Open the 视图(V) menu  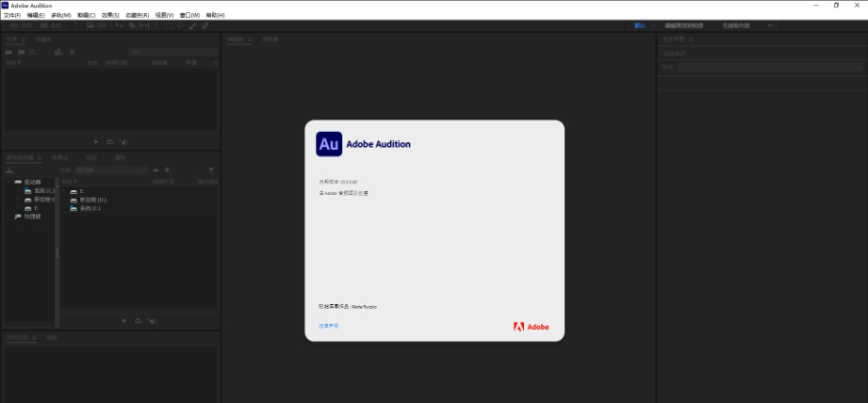[164, 15]
